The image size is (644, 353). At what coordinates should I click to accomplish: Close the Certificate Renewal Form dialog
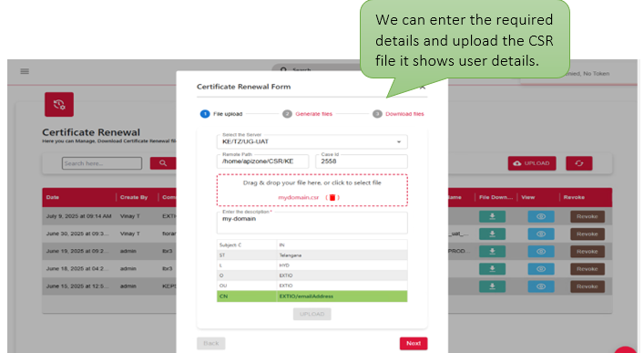tap(423, 88)
